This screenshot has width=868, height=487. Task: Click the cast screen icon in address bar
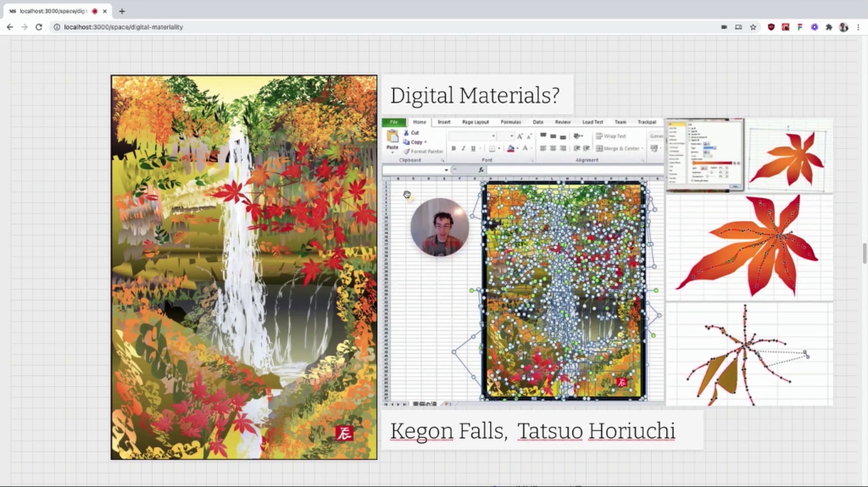(x=738, y=26)
